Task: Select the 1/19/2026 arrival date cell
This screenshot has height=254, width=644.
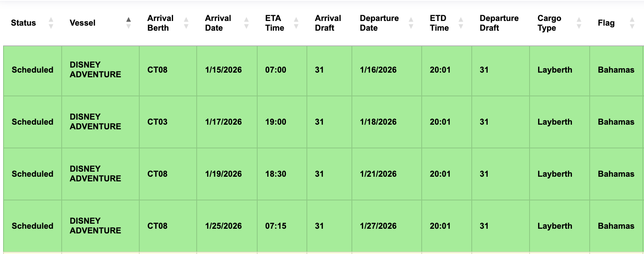Action: click(x=223, y=174)
